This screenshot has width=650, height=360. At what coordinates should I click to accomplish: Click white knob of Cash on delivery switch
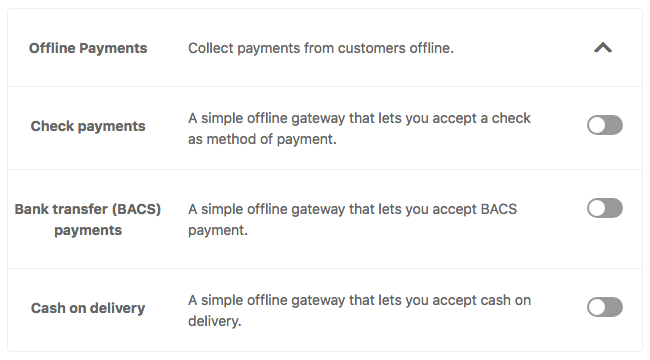point(597,307)
